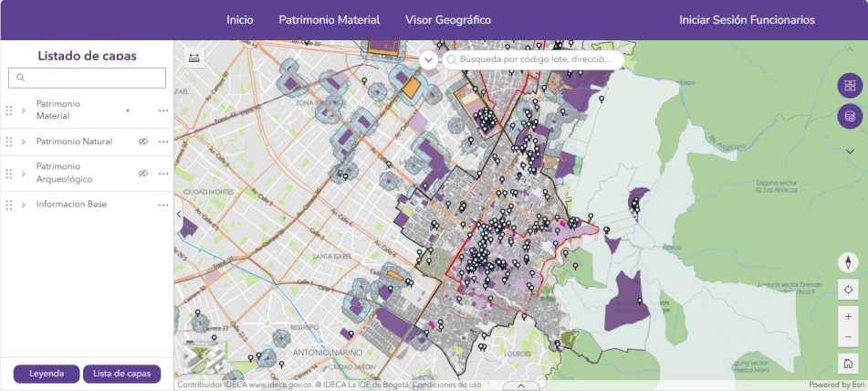Show the Patrimonio Arqueológico layer
This screenshot has width=868, height=391.
click(142, 173)
